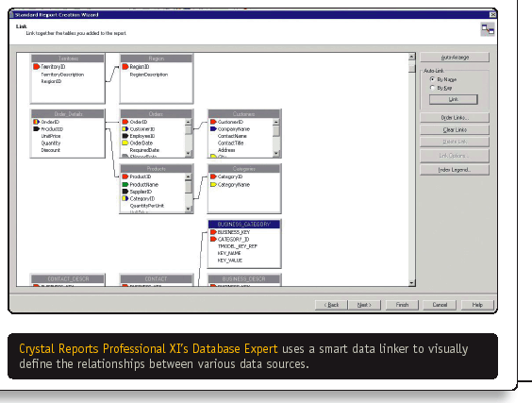Select the Region table header
Viewport: 532px width, 403px height.
(157, 59)
